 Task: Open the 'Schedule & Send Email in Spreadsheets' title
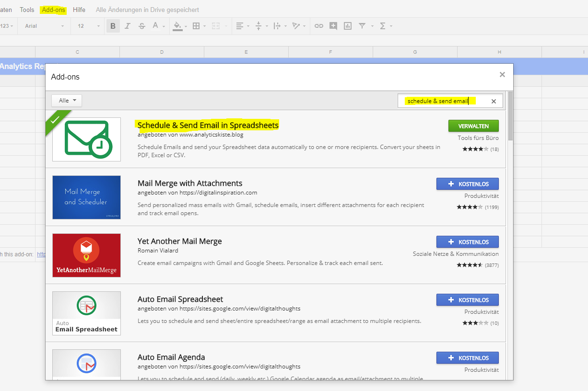pyautogui.click(x=208, y=125)
